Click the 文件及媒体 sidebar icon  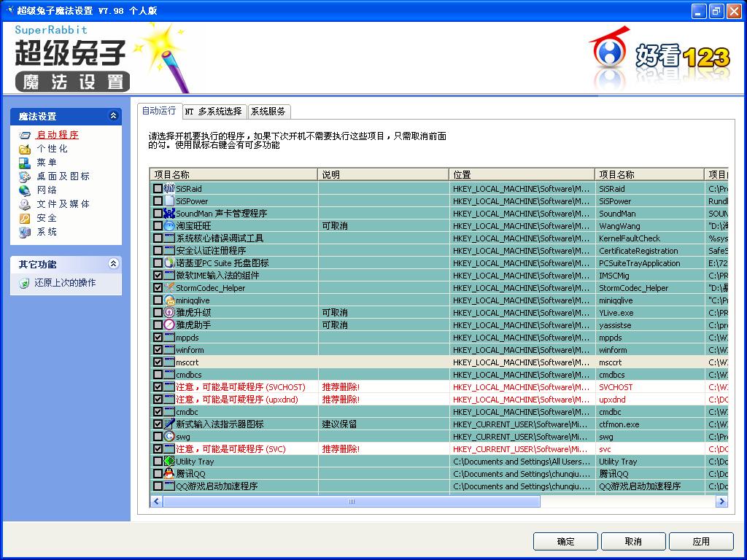[x=25, y=204]
